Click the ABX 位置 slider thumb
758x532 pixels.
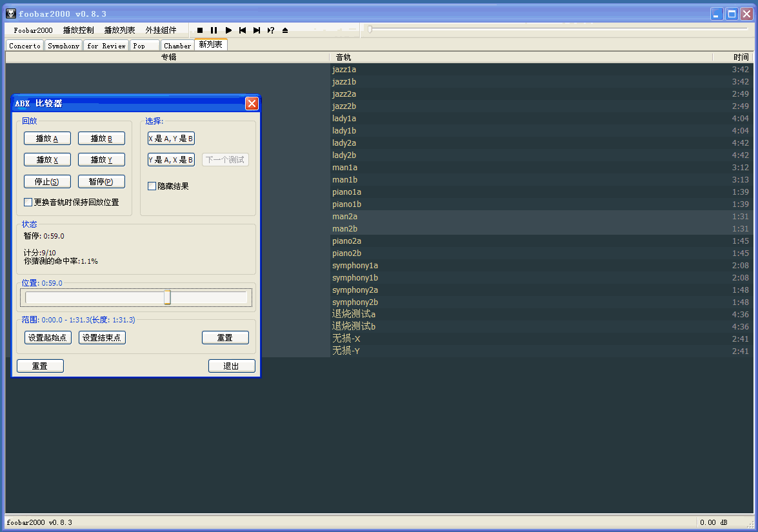167,297
